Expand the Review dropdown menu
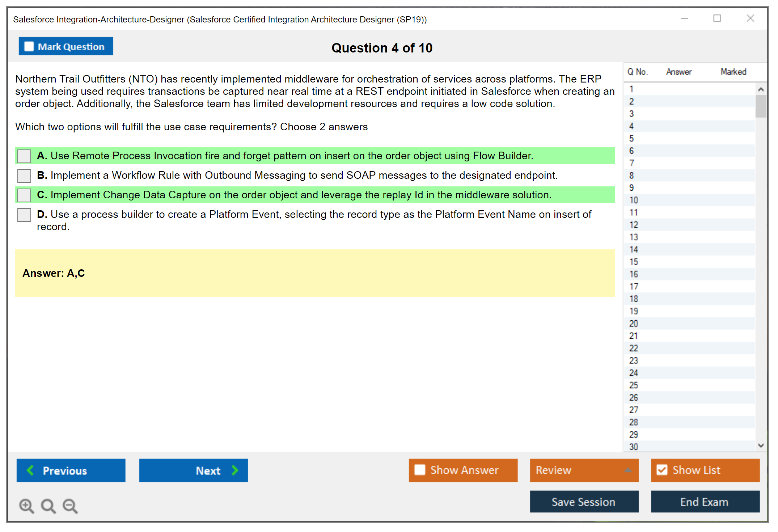The height and width of the screenshot is (532, 778). (x=628, y=470)
